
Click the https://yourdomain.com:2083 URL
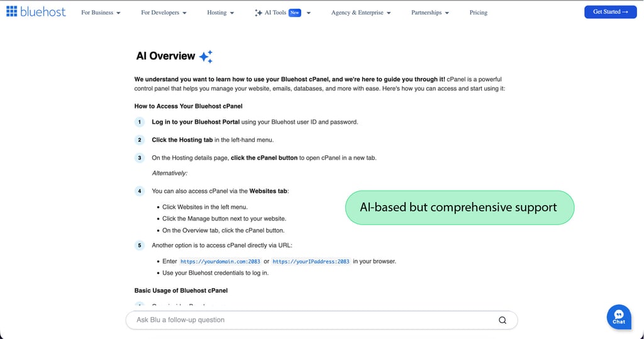pos(220,262)
